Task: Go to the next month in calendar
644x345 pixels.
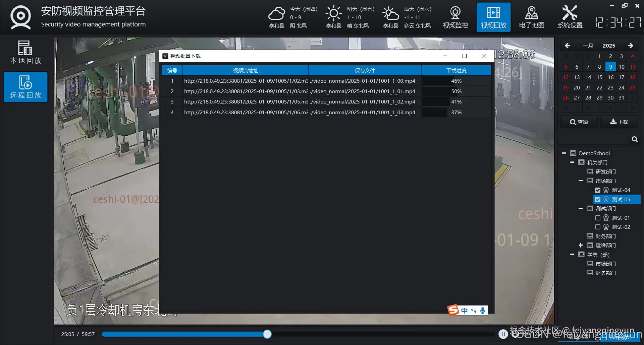Action: pos(630,46)
